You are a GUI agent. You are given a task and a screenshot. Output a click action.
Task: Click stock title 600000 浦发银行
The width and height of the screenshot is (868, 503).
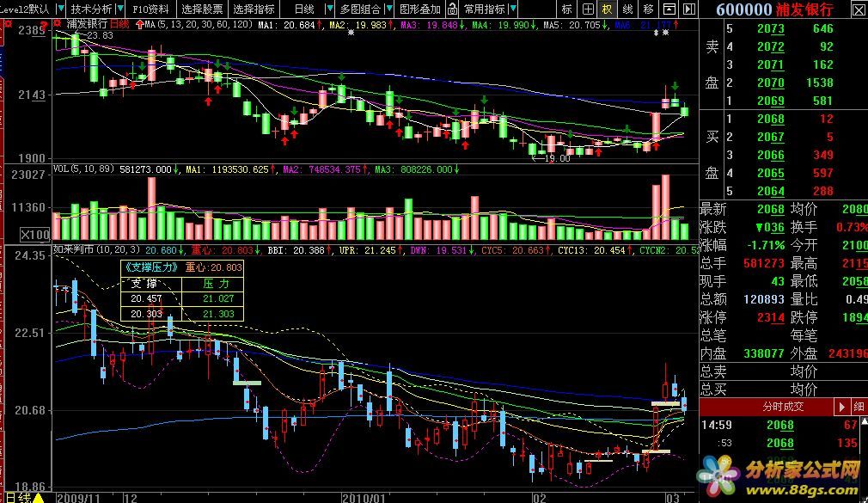click(x=773, y=9)
